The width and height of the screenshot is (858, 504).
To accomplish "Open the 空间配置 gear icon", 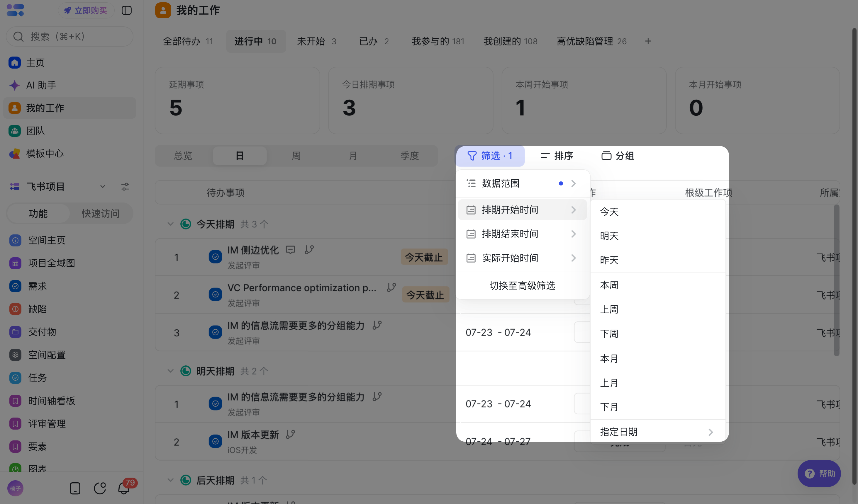I will pos(15,355).
